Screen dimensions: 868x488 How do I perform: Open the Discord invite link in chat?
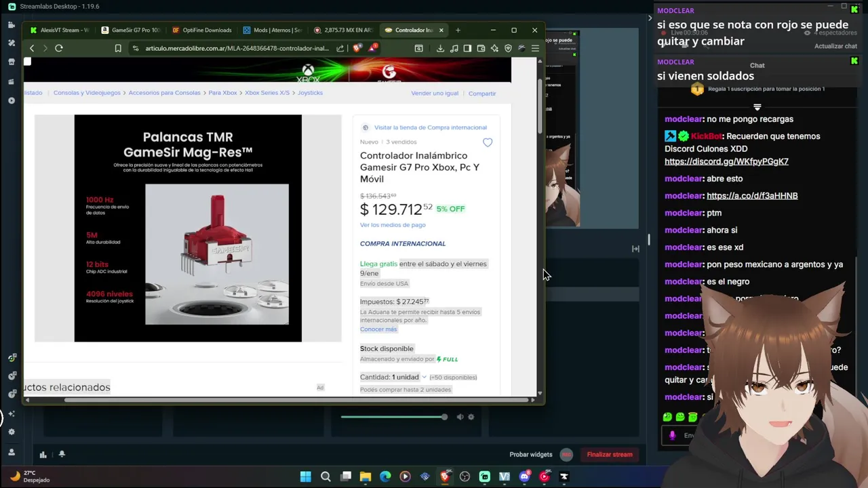[x=726, y=161]
